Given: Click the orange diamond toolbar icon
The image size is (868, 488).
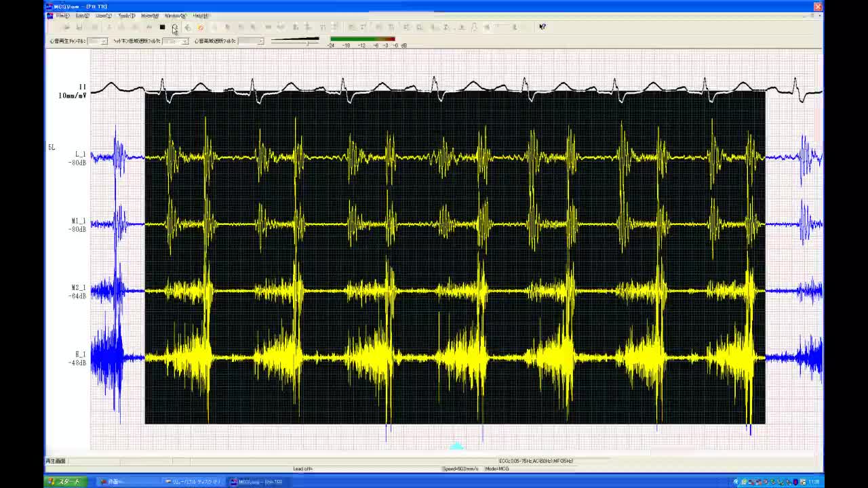Looking at the screenshot, I should coord(200,27).
